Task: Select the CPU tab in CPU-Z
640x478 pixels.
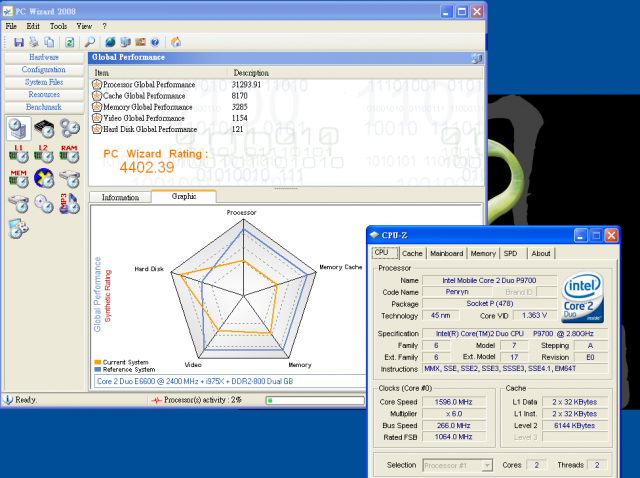Action: [384, 253]
